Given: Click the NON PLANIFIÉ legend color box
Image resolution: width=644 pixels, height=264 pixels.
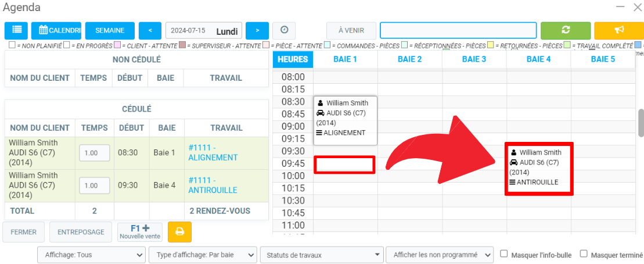Looking at the screenshot, I should point(12,45).
